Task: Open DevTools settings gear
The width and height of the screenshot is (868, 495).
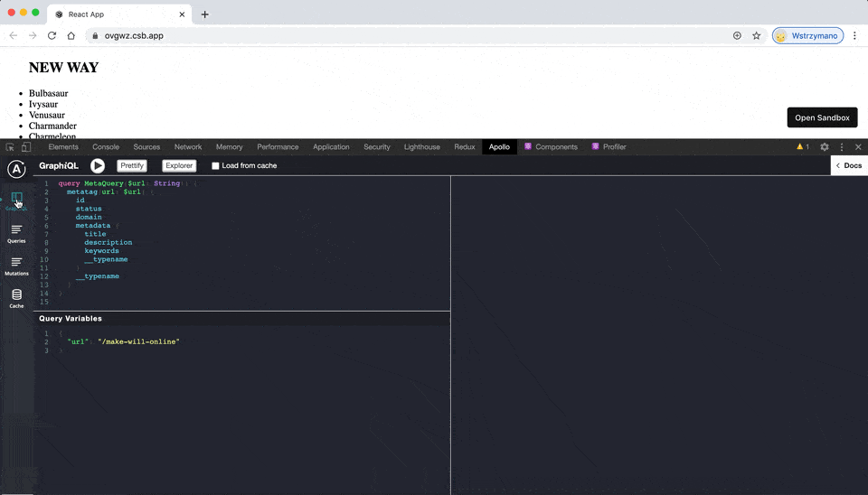Action: pos(825,147)
